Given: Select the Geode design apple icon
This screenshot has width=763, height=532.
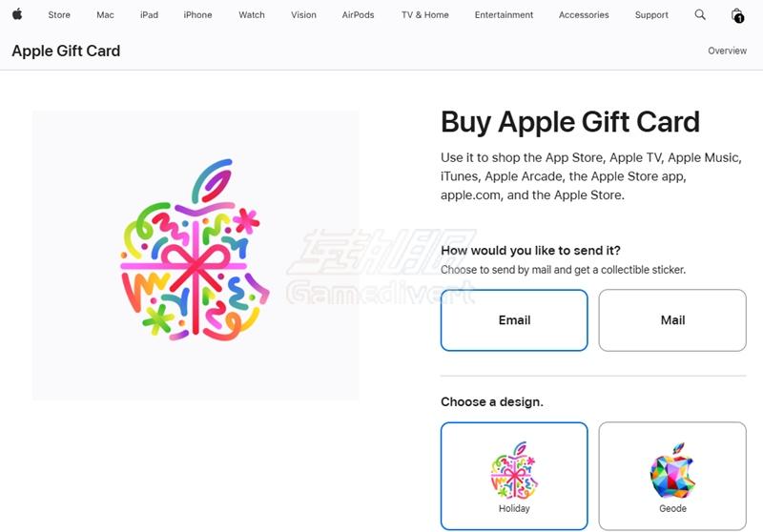Looking at the screenshot, I should click(x=672, y=470).
